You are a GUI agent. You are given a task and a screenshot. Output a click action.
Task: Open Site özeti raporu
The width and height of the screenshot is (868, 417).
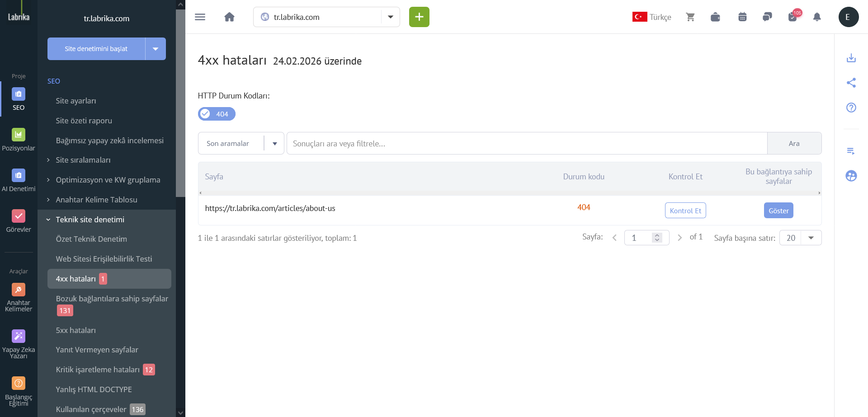pyautogui.click(x=84, y=121)
